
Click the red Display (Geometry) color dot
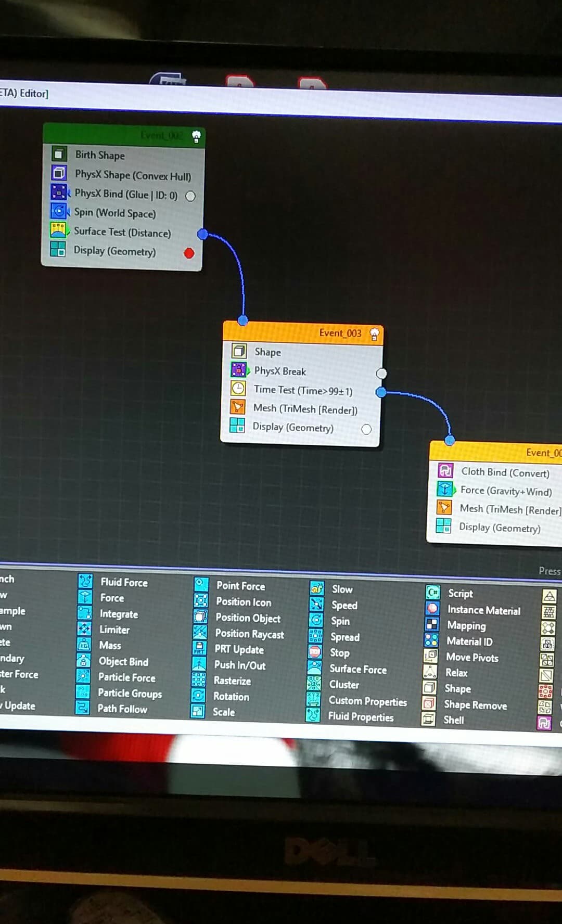189,253
